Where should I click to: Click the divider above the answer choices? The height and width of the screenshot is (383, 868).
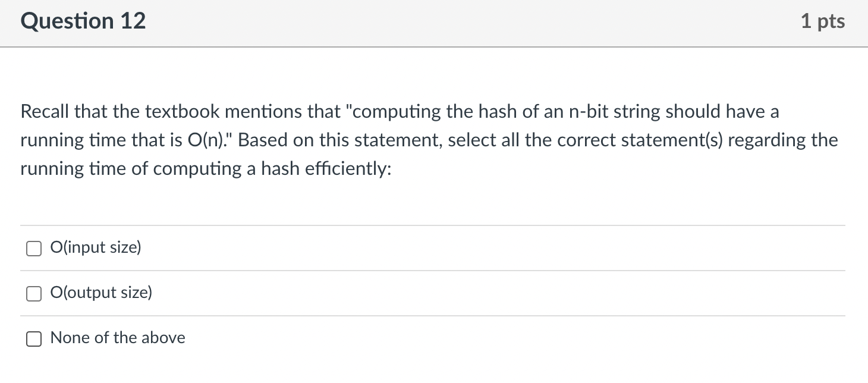tap(434, 225)
